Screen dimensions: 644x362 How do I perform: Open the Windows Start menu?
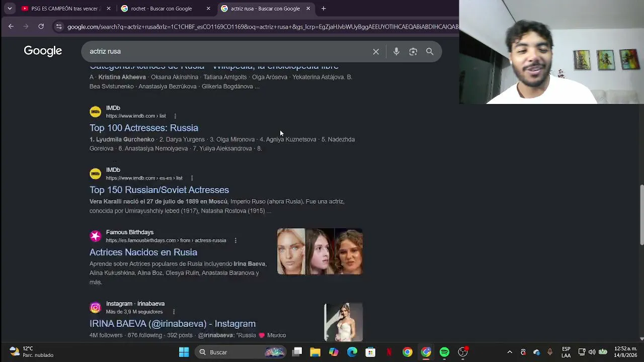pos(184,352)
